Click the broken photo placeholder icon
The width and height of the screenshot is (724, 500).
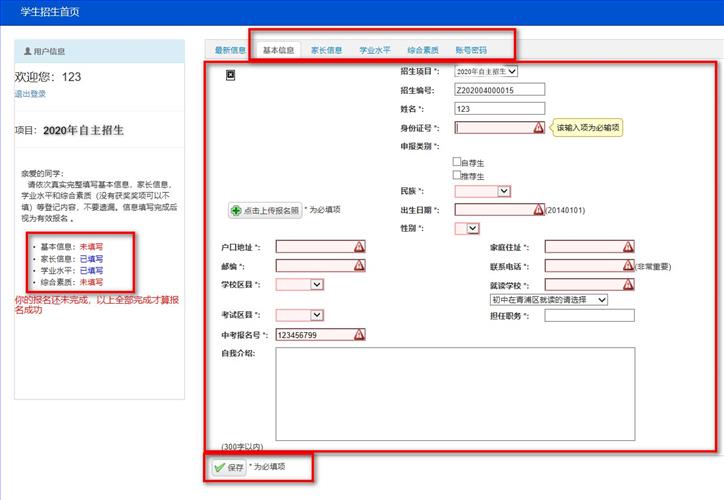tap(230, 75)
